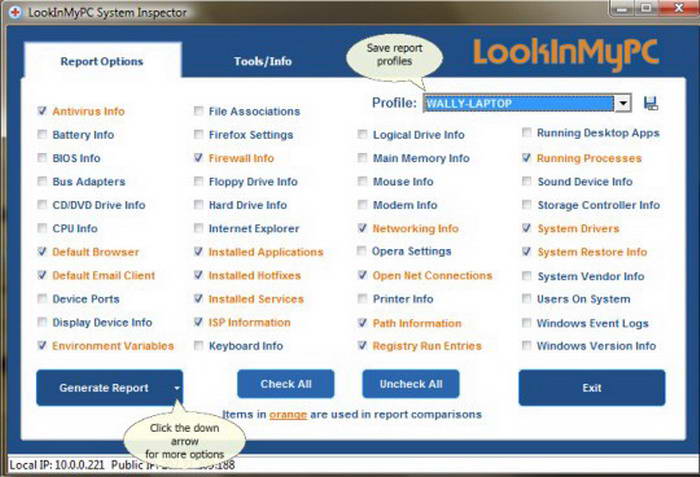Check the Hard Drive Info option

coord(198,204)
